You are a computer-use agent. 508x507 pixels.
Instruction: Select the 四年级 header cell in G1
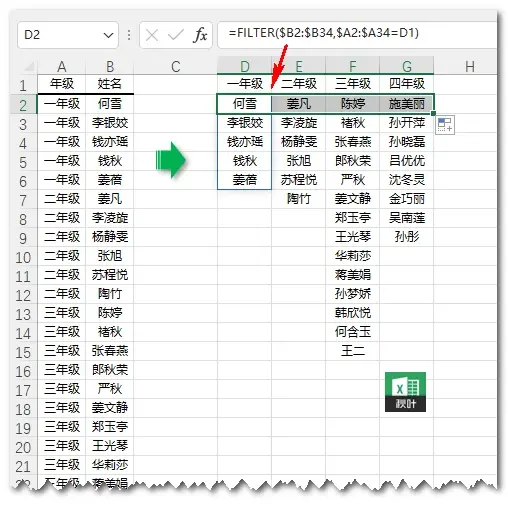click(x=407, y=84)
